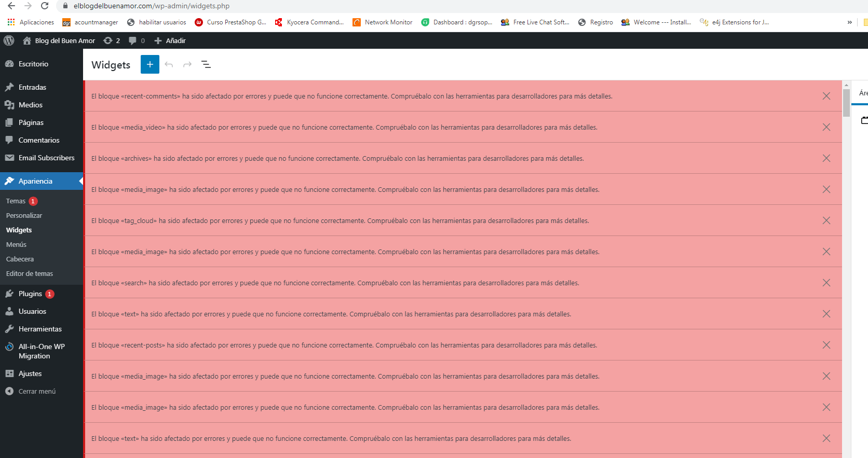Open the Registro bookmark
Image resolution: width=868 pixels, height=458 pixels.
pos(595,22)
